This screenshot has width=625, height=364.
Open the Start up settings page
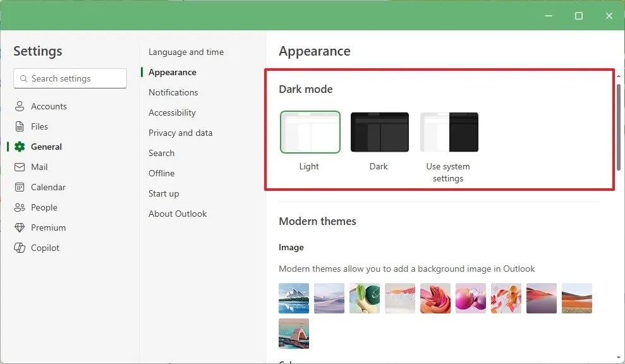pyautogui.click(x=163, y=193)
